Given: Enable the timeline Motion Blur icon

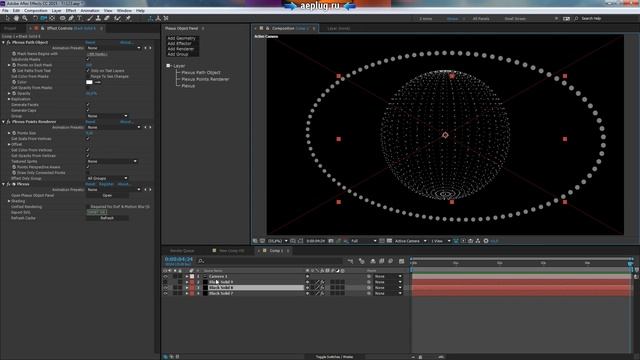Looking at the screenshot, I should tap(391, 261).
